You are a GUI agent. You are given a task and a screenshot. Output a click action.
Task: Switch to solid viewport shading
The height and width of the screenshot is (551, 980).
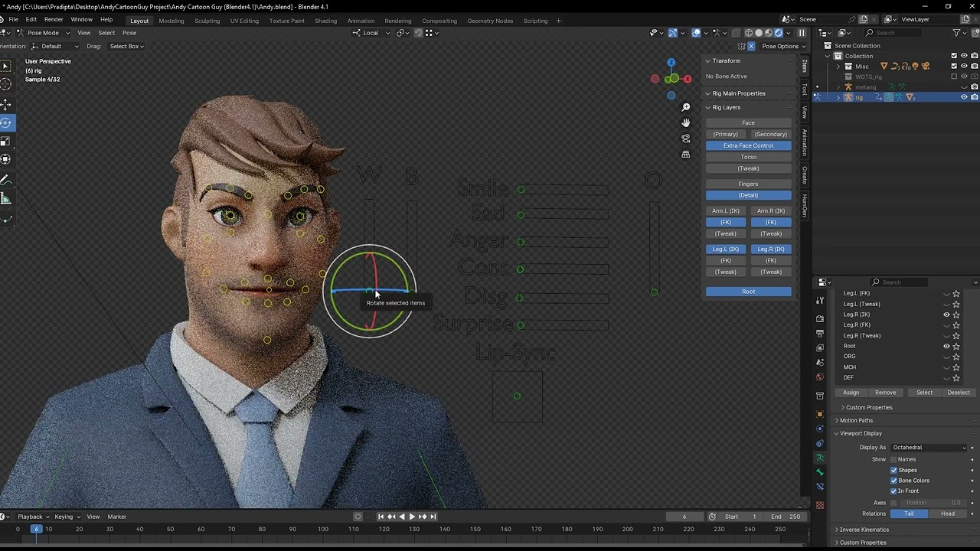pyautogui.click(x=759, y=33)
